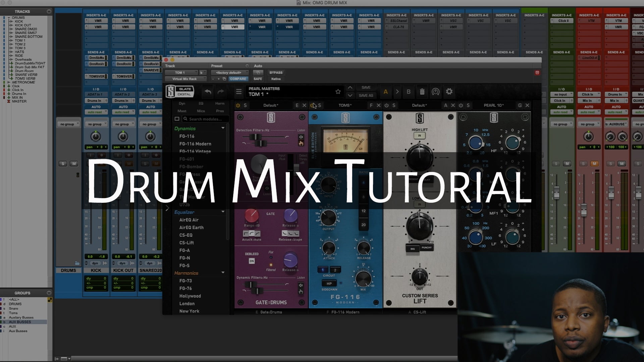644x362 pixels.
Task: Open KICK auto read automation dropdown
Action: coord(96,112)
